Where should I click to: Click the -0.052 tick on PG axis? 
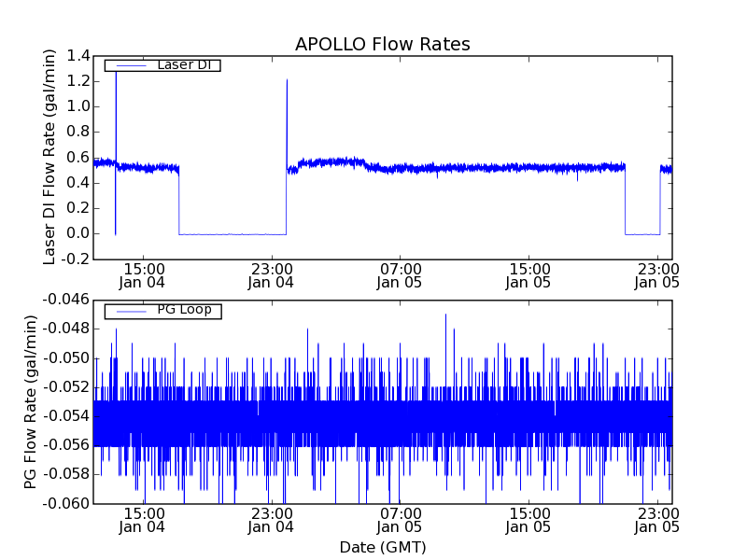[x=66, y=387]
